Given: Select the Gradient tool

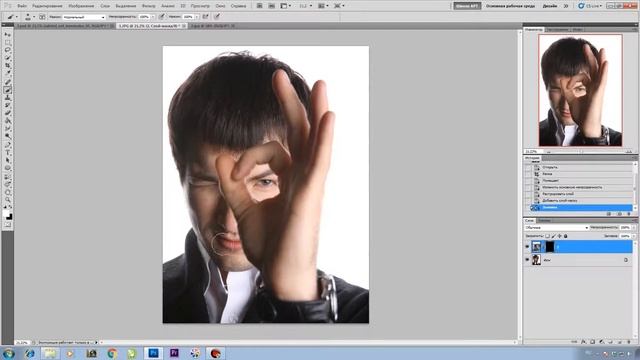Looking at the screenshot, I should (7, 120).
